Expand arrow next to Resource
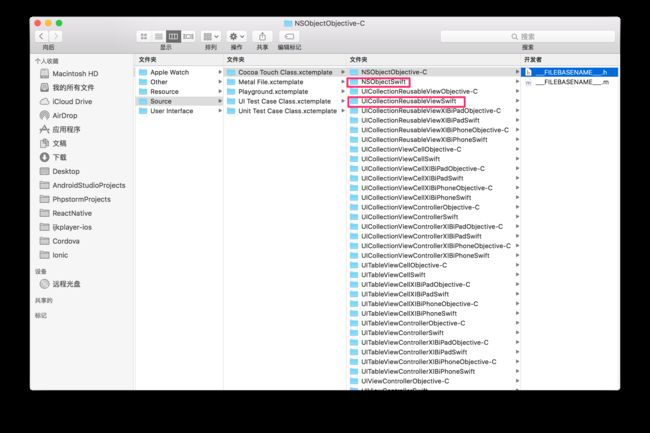Image resolution: width=650 pixels, height=433 pixels. click(x=220, y=92)
